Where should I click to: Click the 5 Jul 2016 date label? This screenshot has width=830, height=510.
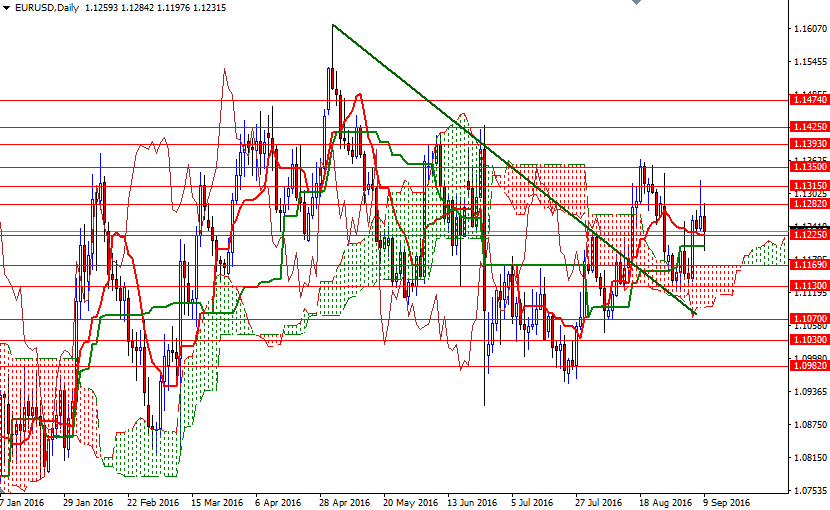[532, 502]
